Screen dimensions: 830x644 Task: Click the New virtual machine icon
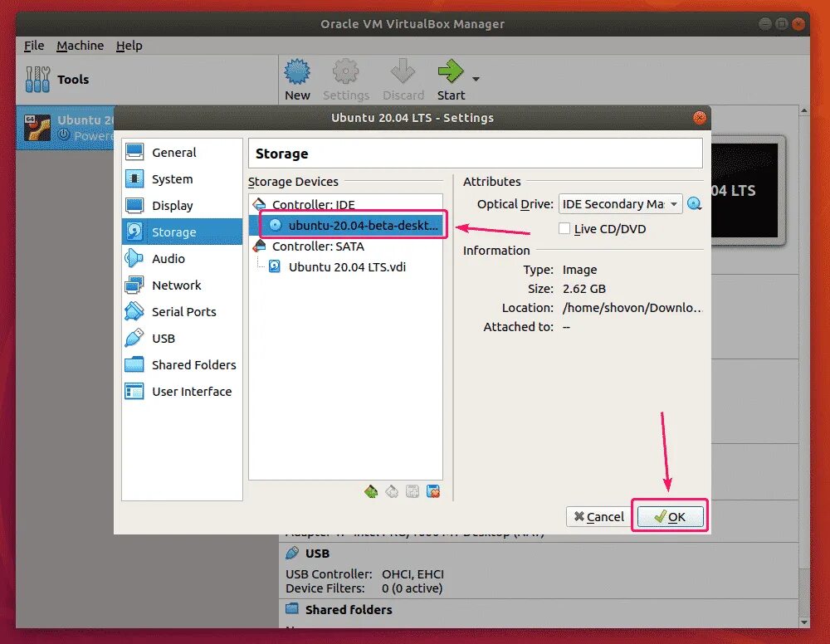(297, 71)
